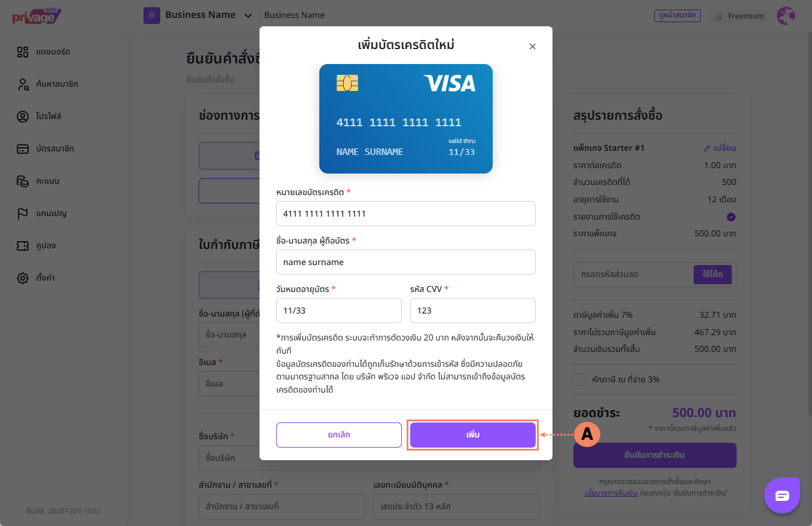Tick the 3% withholding tax checkbox

click(x=579, y=379)
